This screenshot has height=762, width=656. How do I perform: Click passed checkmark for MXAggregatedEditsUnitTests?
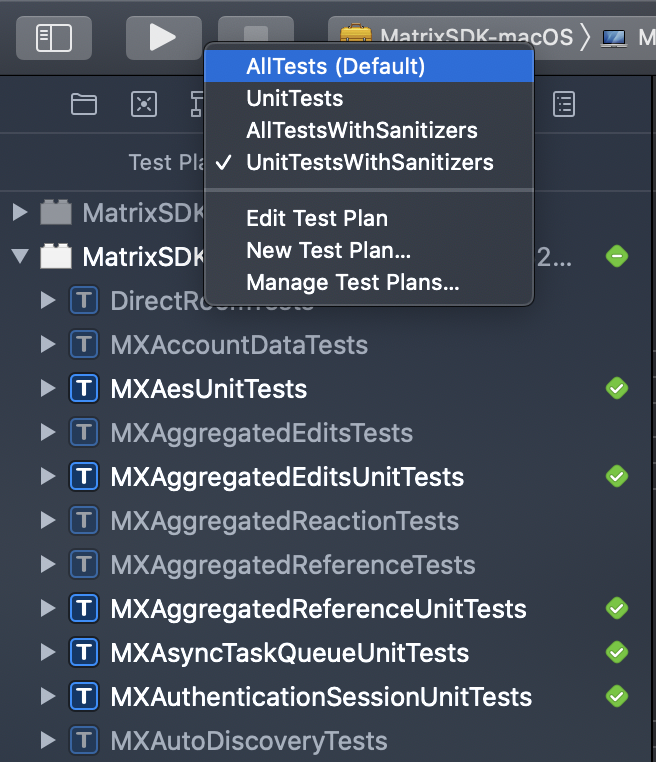[x=617, y=476]
